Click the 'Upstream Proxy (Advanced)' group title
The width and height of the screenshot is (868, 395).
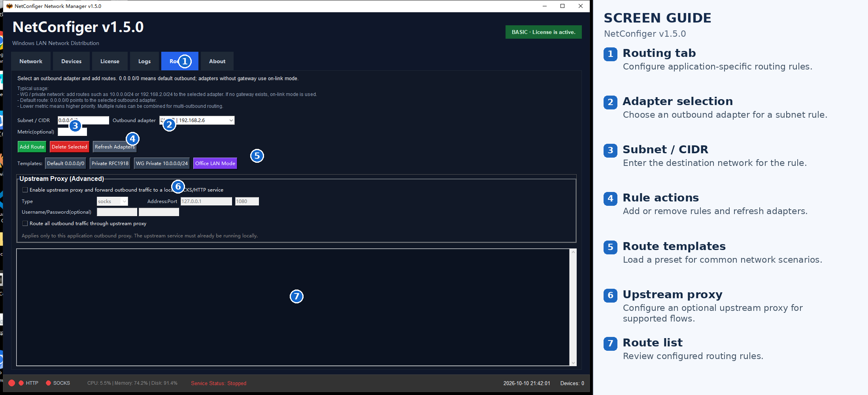(x=62, y=179)
